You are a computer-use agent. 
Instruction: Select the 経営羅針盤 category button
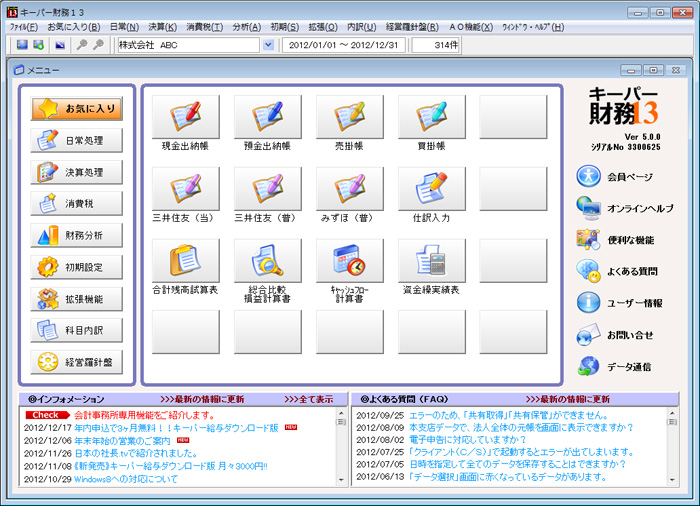point(77,362)
